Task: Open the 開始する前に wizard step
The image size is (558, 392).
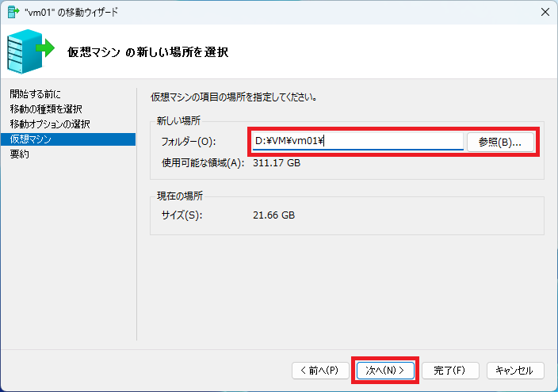Action: point(35,94)
